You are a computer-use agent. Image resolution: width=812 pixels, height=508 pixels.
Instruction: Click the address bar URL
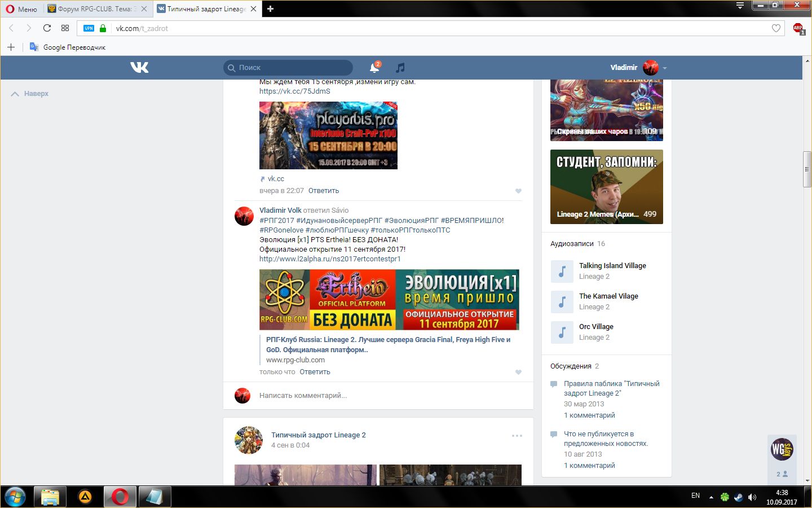pos(142,28)
